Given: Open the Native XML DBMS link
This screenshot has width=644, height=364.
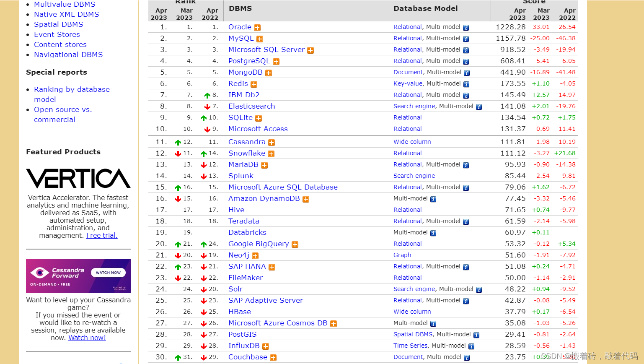Looking at the screenshot, I should (x=67, y=14).
